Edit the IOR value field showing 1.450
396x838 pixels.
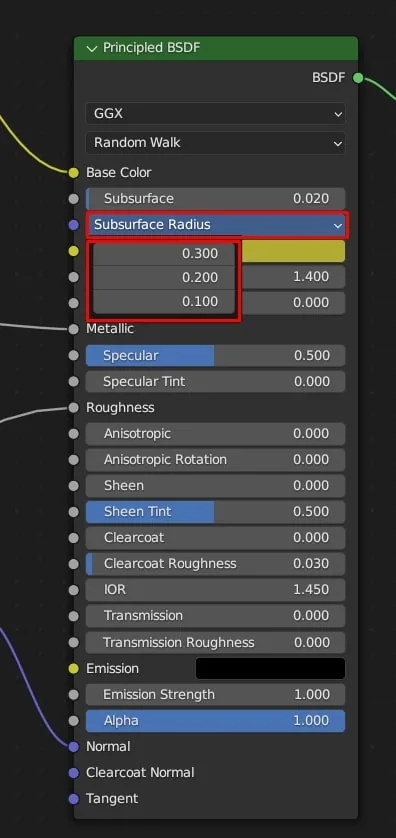click(215, 590)
